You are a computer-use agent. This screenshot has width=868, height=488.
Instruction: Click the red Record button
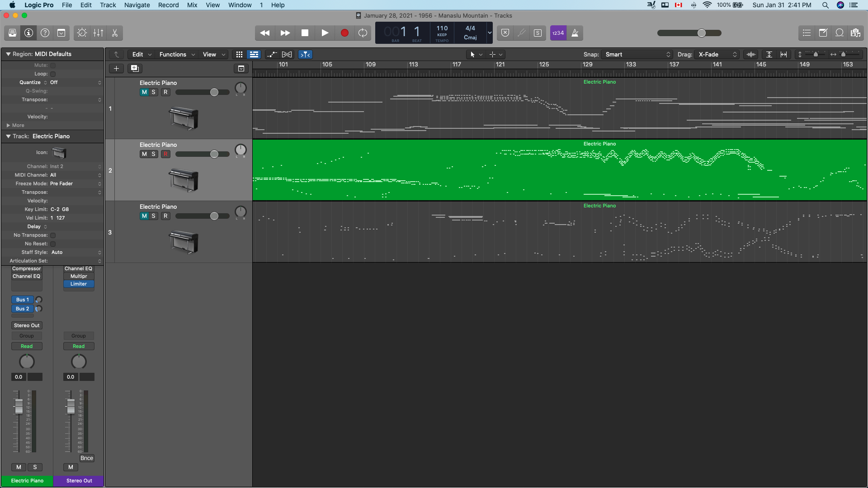[x=344, y=33]
